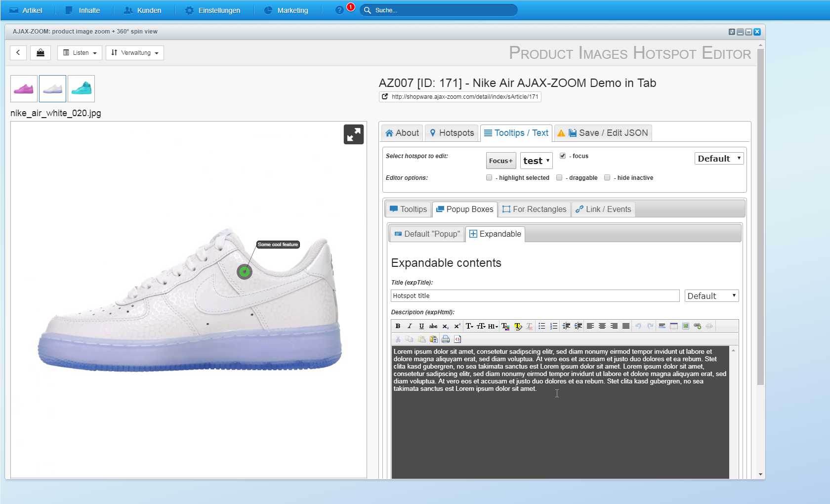Switch to the Hotspots tab

pos(452,133)
